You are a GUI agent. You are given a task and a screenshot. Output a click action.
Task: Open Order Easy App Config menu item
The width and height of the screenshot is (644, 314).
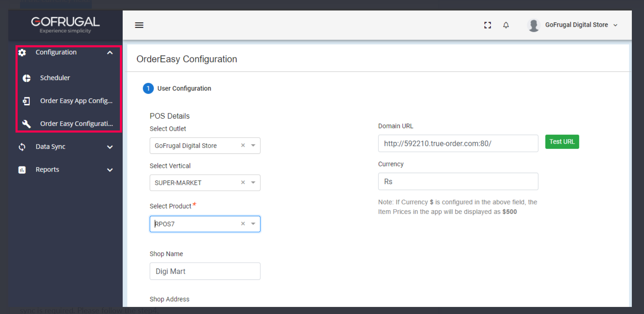tap(76, 101)
